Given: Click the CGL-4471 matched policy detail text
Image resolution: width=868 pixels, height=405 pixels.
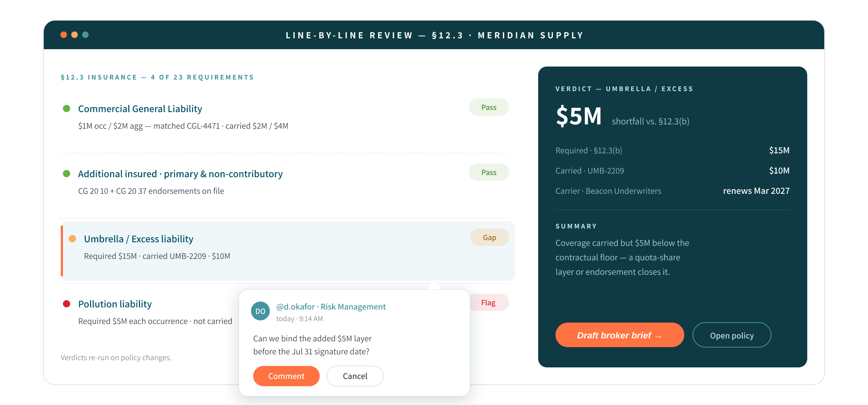Looking at the screenshot, I should click(x=183, y=126).
